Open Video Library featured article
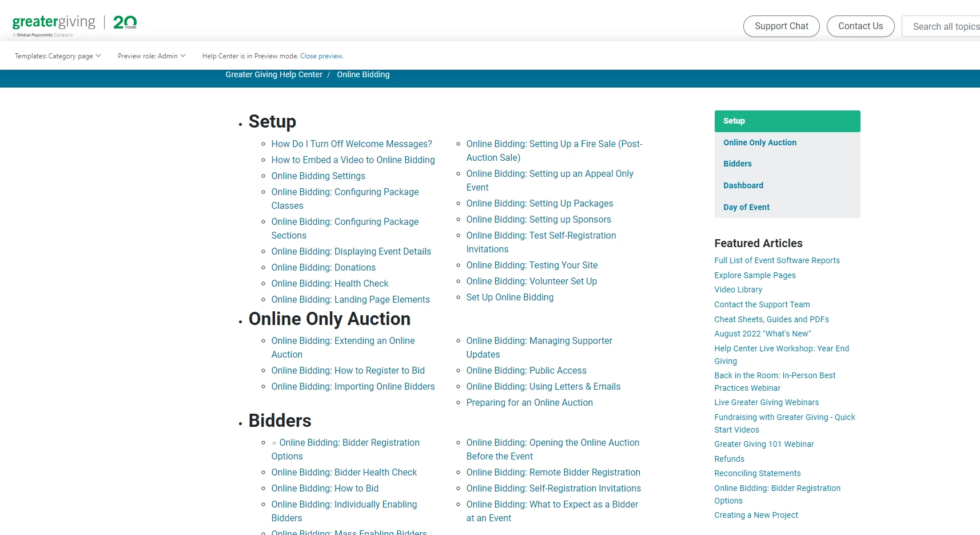The width and height of the screenshot is (980, 535). point(738,290)
